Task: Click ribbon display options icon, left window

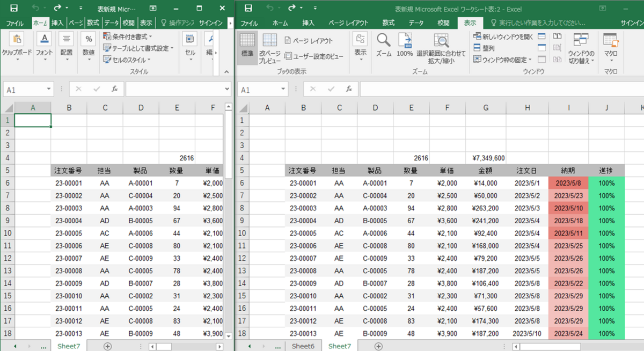Action: point(153,8)
